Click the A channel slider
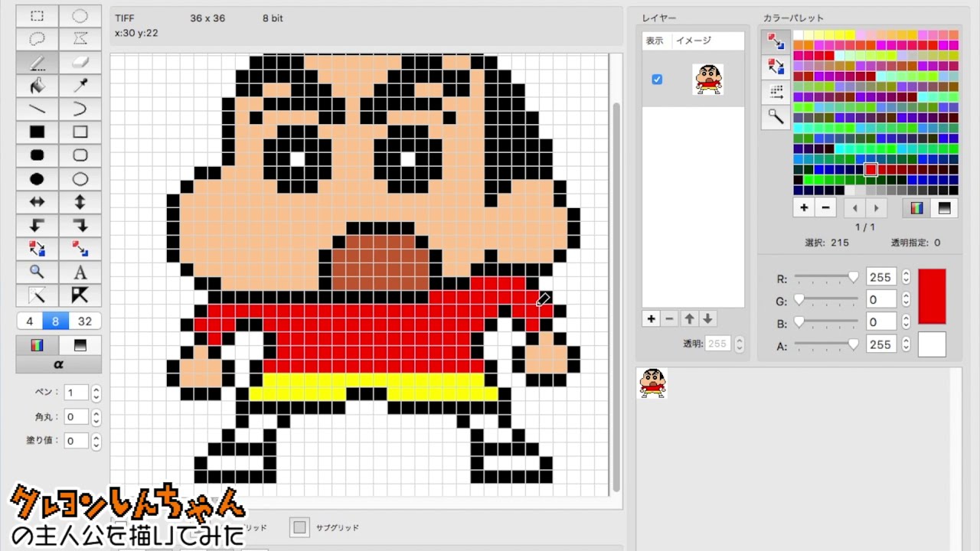Image resolution: width=980 pixels, height=551 pixels. pos(826,345)
